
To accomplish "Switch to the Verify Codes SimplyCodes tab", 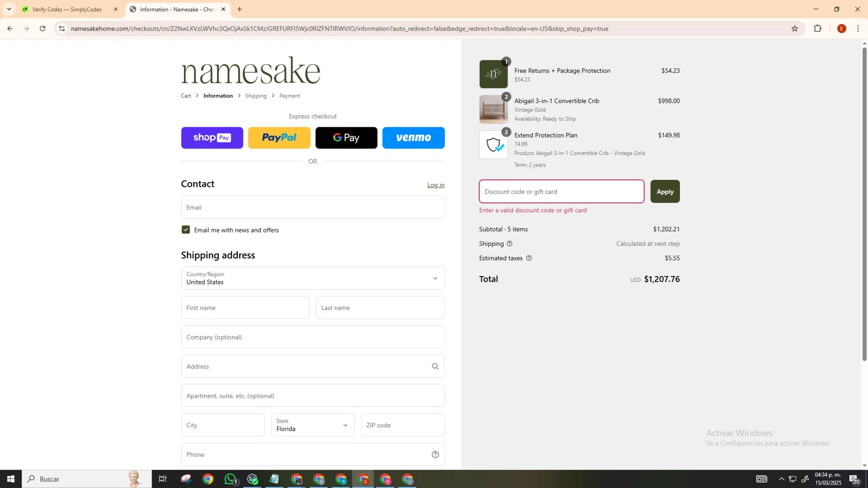I will click(68, 9).
